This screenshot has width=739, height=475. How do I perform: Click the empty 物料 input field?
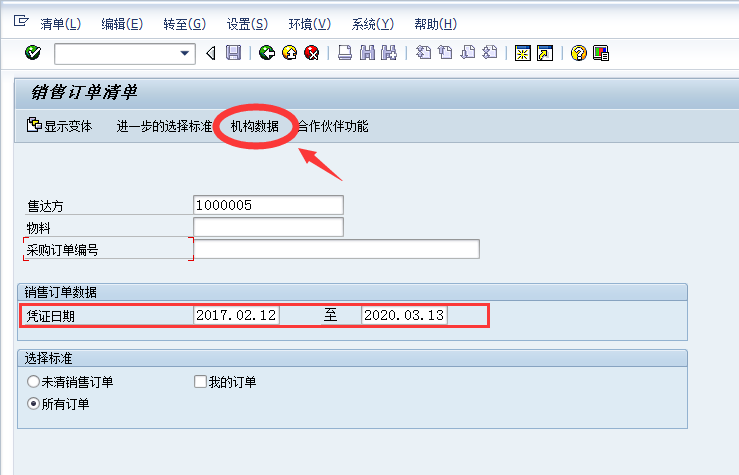click(x=268, y=227)
